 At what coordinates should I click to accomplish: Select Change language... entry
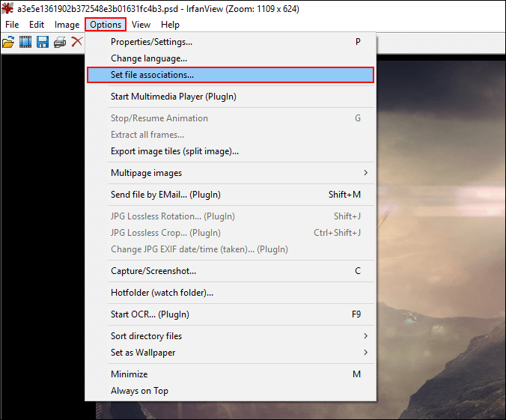(x=231, y=58)
